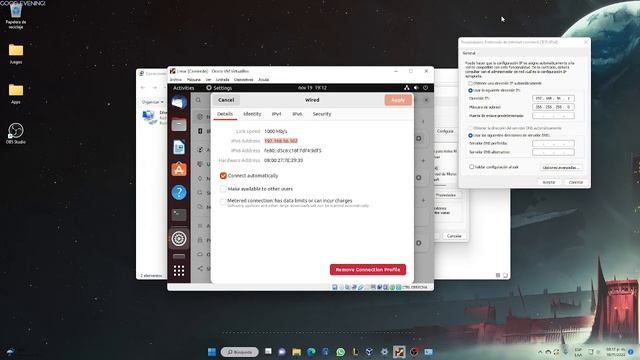Screen dimensions: 640x360
Task: Click the volume icon in Ubuntu top bar
Action: coord(416,88)
